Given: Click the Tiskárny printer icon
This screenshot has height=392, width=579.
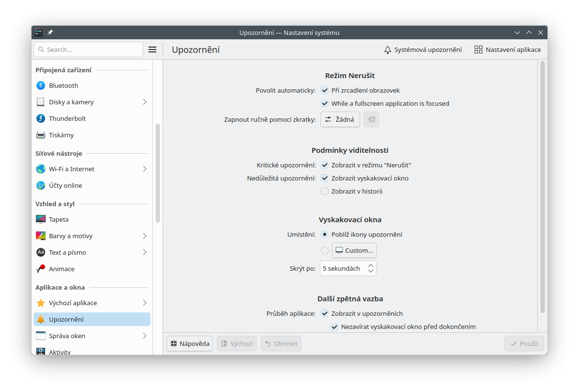Looking at the screenshot, I should click(41, 135).
